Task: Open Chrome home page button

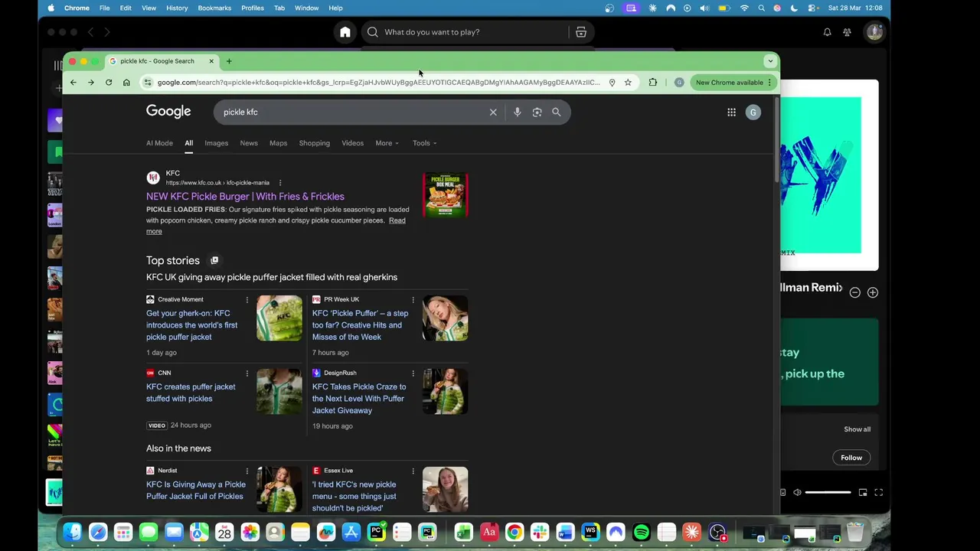Action: (x=126, y=83)
